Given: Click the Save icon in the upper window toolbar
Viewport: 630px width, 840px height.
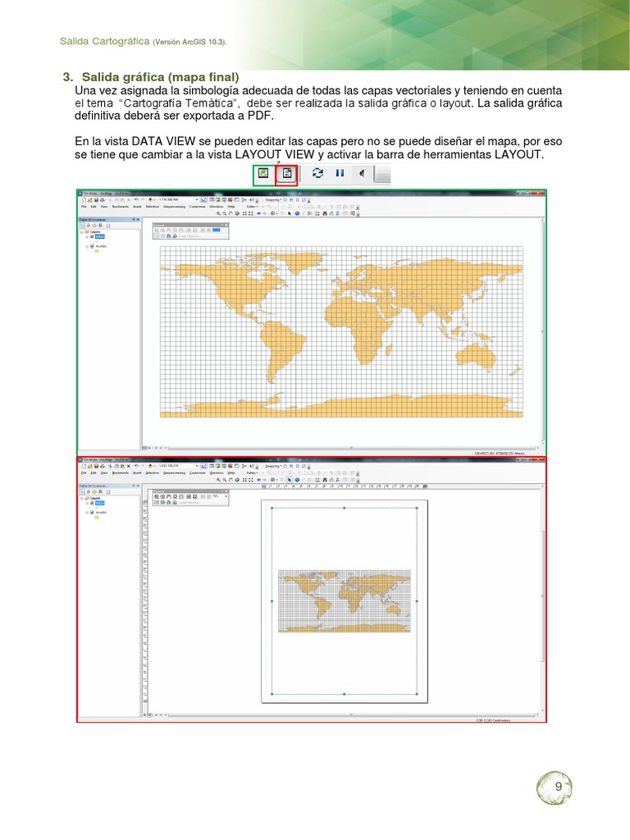Looking at the screenshot, I should (96, 200).
